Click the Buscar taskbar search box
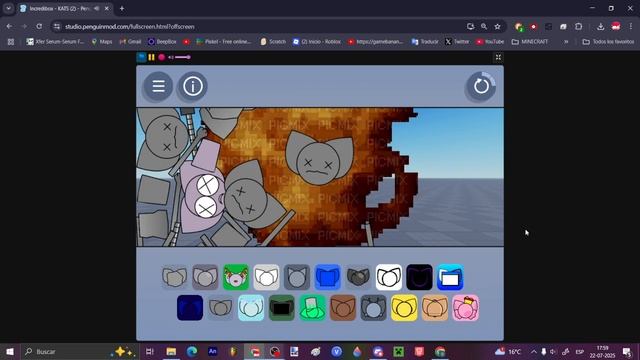The width and height of the screenshot is (640, 360). 80,351
